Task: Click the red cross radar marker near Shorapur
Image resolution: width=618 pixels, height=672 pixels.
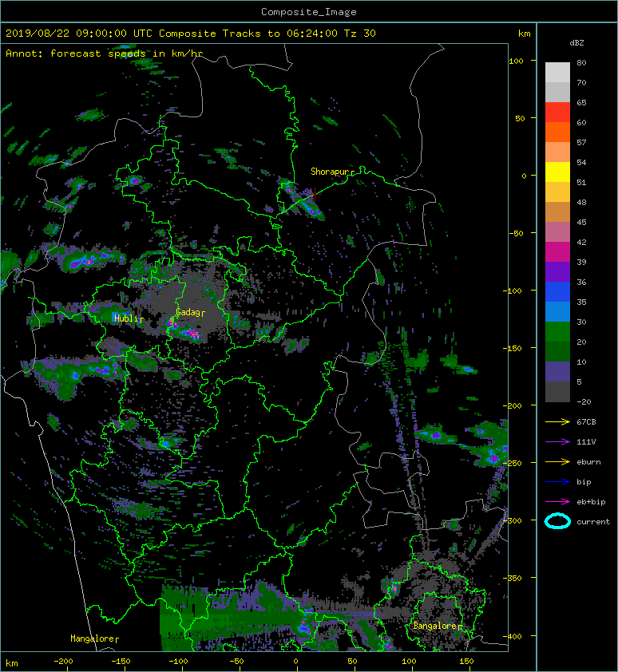Action: tap(315, 194)
